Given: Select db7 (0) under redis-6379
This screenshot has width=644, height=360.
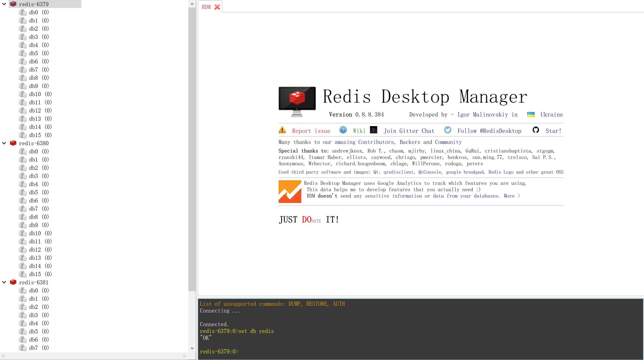Looking at the screenshot, I should point(39,70).
